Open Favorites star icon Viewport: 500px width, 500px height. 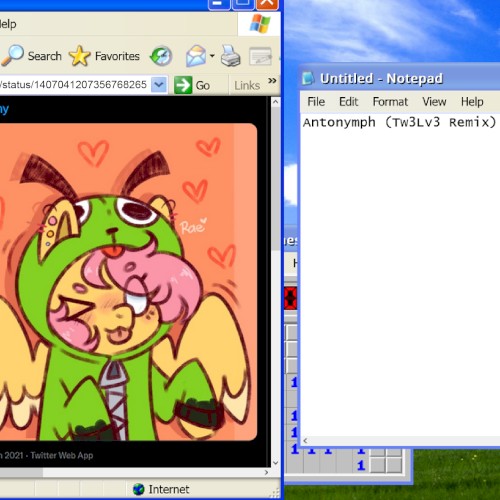[x=79, y=56]
